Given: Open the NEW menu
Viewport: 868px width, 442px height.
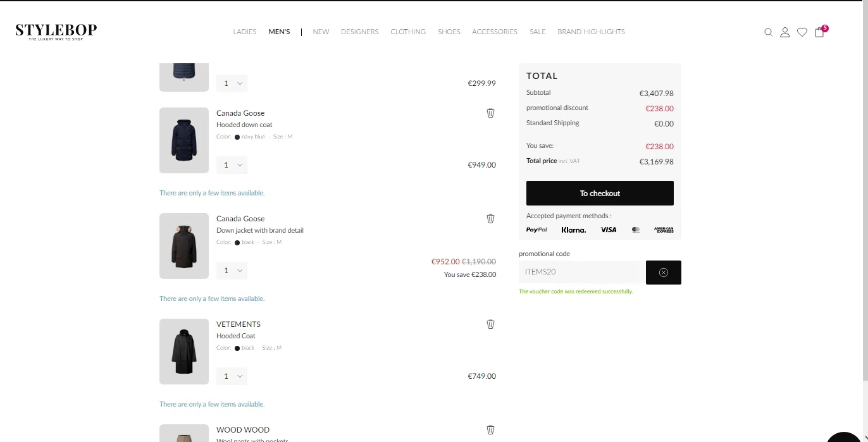Looking at the screenshot, I should click(x=321, y=32).
